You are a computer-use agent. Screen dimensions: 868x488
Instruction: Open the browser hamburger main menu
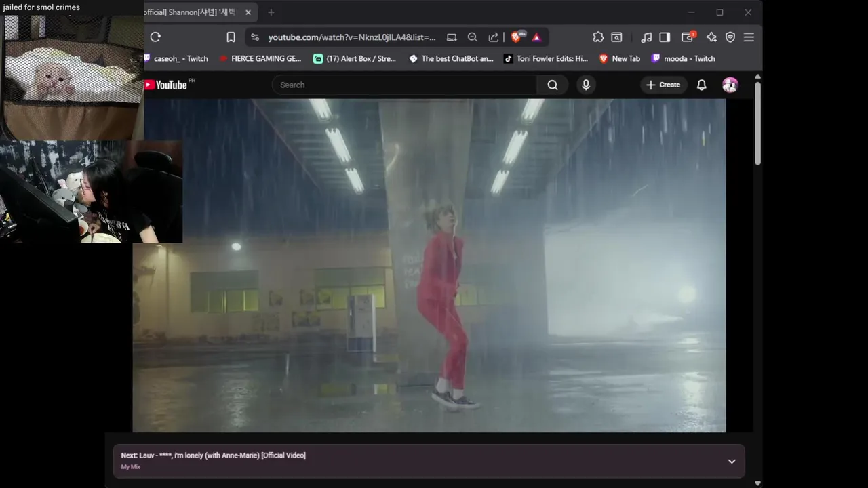(x=749, y=37)
